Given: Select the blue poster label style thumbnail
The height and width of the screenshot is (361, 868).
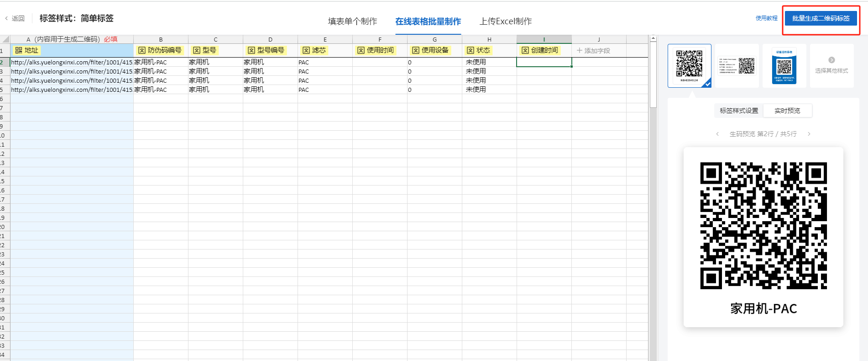Looking at the screenshot, I should 784,65.
